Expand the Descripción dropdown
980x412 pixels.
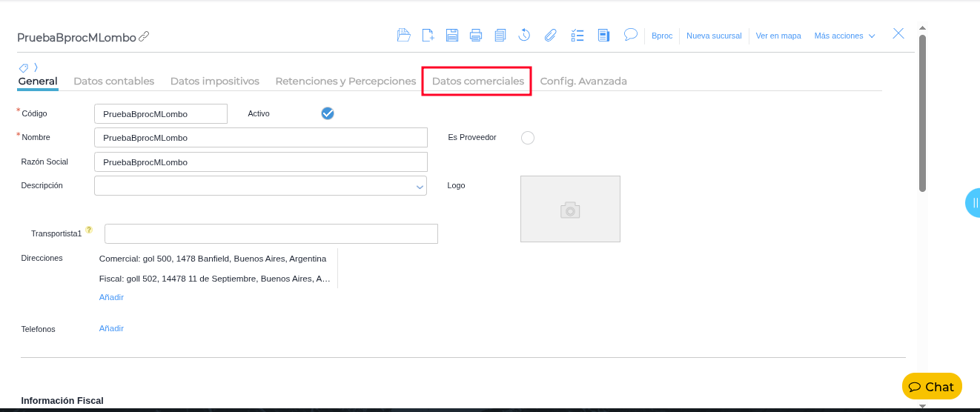[x=419, y=187]
